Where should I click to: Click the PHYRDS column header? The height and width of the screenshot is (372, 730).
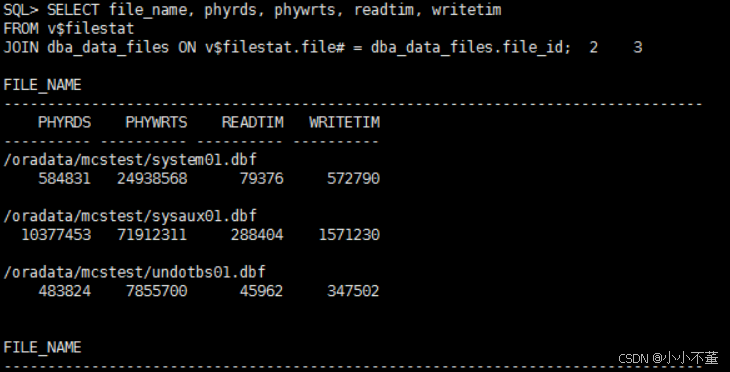pyautogui.click(x=64, y=122)
